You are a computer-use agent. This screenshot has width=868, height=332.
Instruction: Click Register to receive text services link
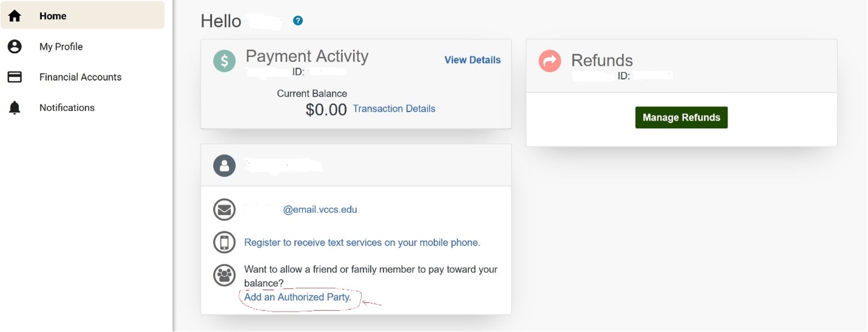[362, 242]
